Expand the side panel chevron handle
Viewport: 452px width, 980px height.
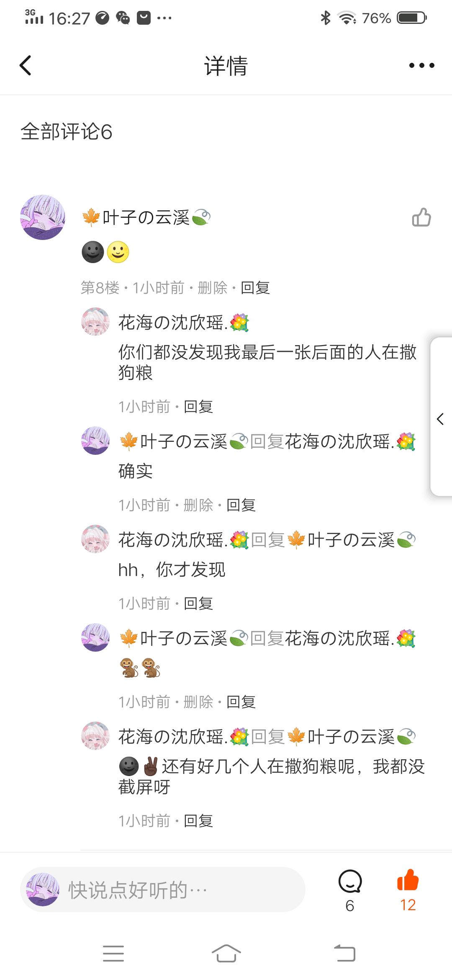pos(441,418)
